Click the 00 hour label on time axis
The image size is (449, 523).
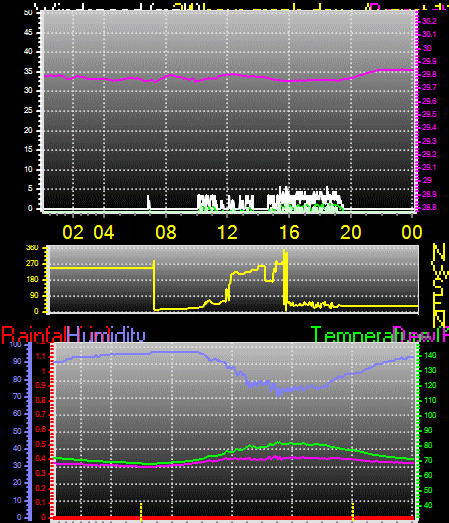(x=412, y=232)
